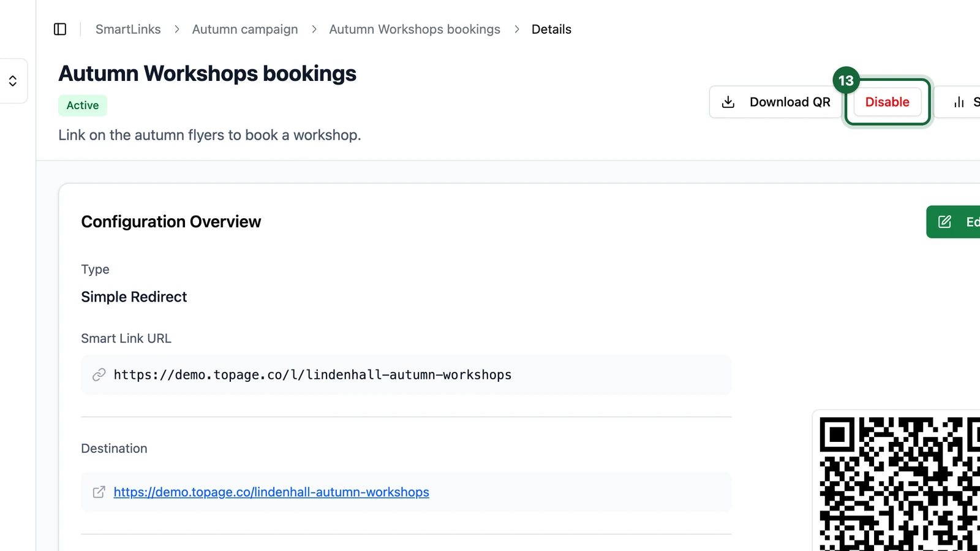Click the flyer description text line

(x=209, y=135)
